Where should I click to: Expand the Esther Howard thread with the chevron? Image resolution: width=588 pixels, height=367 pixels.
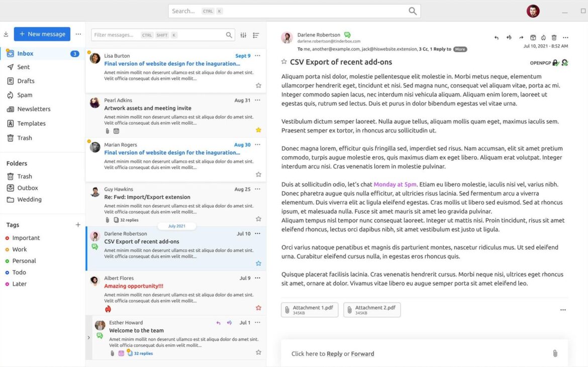(x=89, y=338)
